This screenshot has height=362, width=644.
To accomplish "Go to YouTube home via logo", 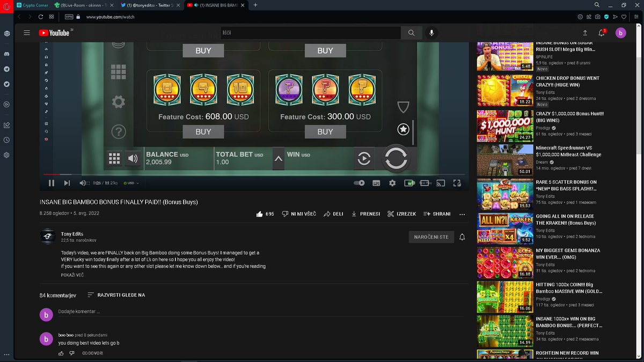I will [x=54, y=33].
